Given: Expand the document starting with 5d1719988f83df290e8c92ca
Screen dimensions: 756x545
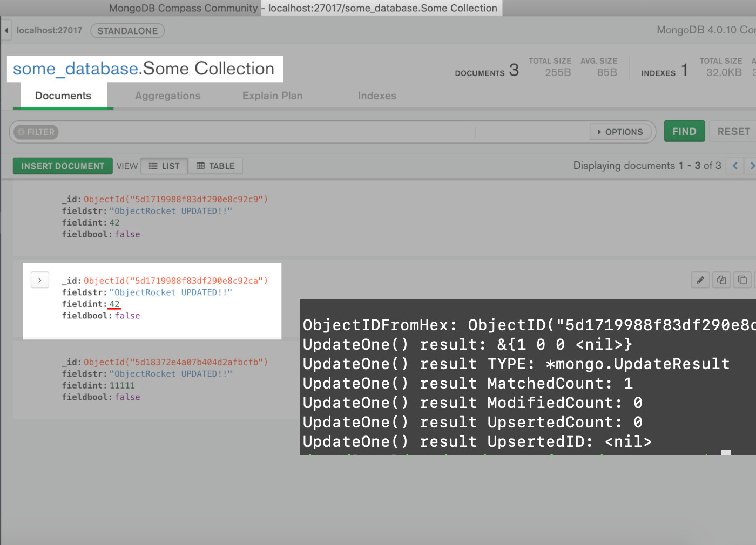Looking at the screenshot, I should 39,280.
